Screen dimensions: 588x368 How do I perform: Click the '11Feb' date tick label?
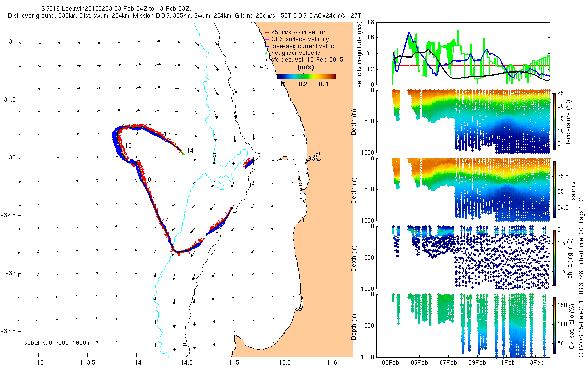coord(506,363)
